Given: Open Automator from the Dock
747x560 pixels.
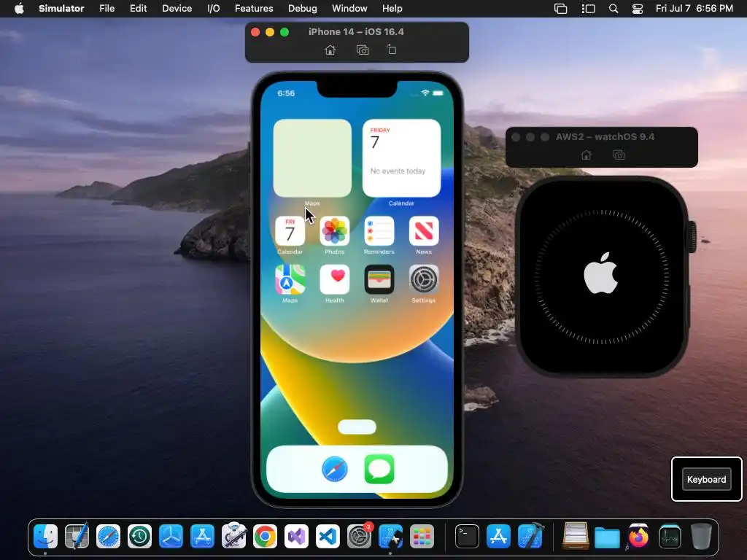Looking at the screenshot, I should tap(233, 537).
